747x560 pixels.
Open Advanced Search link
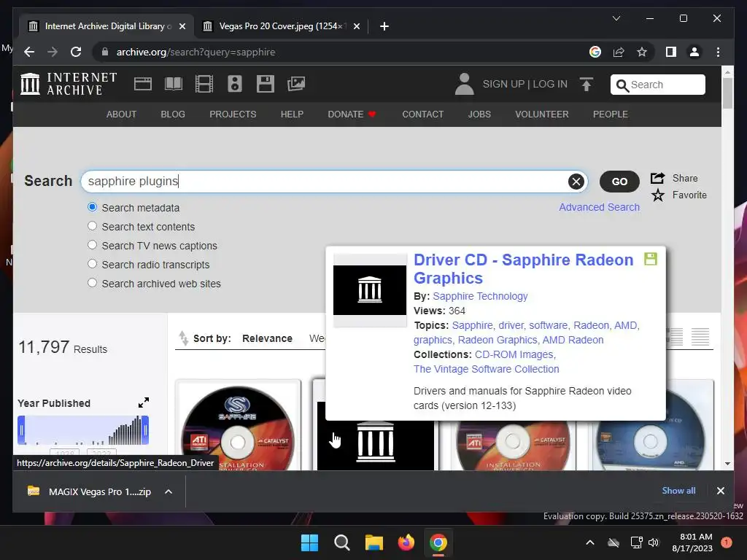(600, 207)
